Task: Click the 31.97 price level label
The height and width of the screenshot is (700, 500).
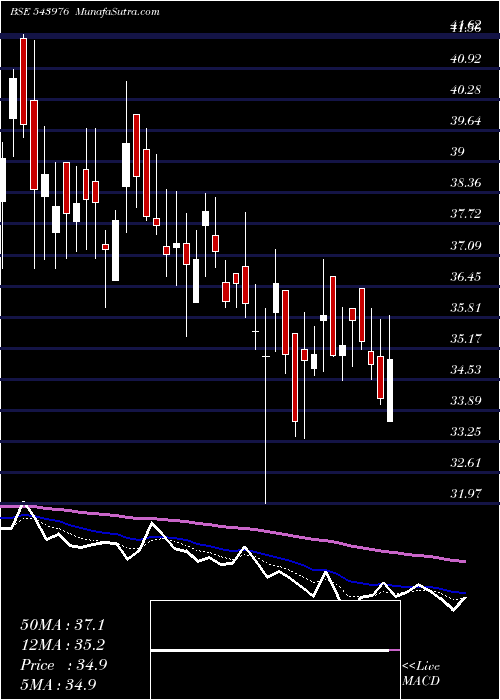Action: 466,494
